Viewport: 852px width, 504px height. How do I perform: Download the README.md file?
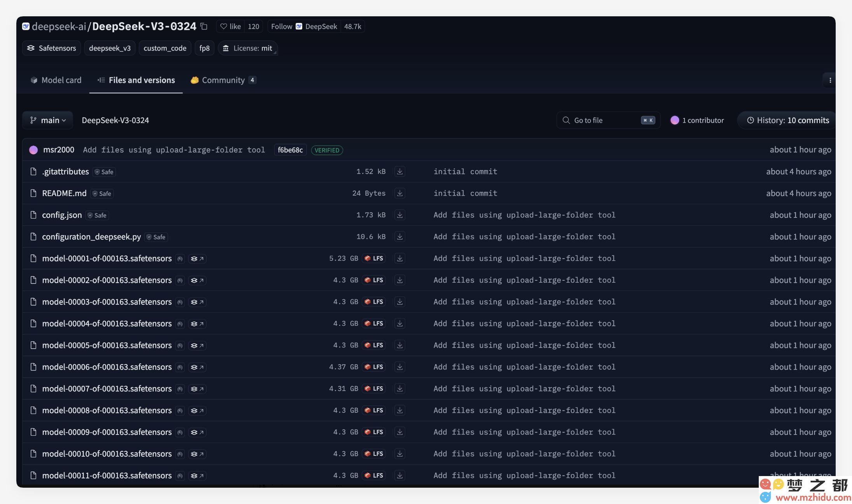pyautogui.click(x=400, y=193)
